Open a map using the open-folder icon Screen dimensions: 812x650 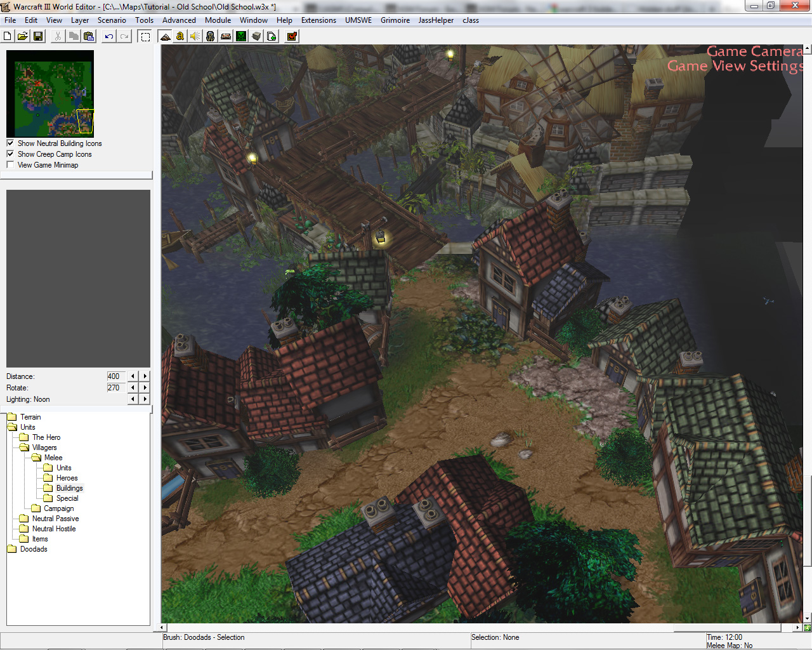point(23,36)
